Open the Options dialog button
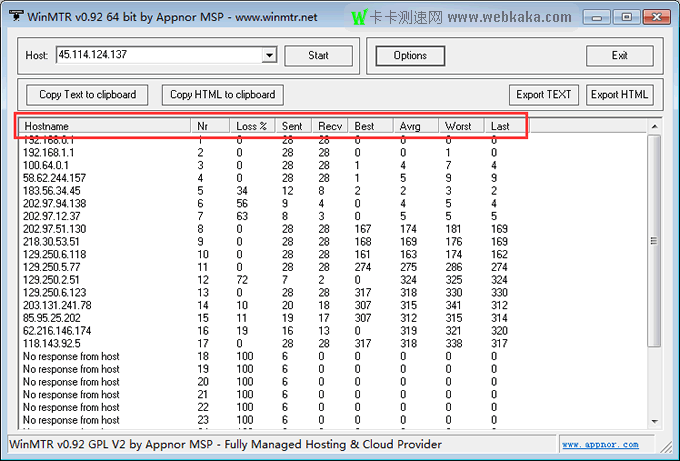Image resolution: width=680 pixels, height=461 pixels. tap(410, 56)
